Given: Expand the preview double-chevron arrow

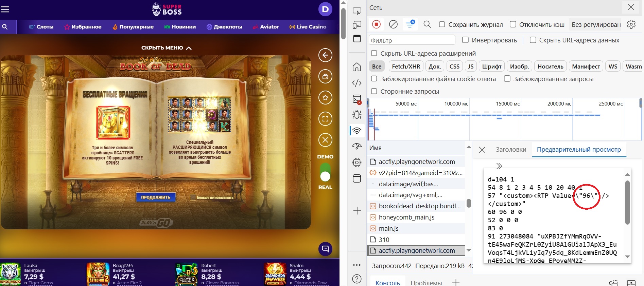Looking at the screenshot, I should tap(499, 166).
